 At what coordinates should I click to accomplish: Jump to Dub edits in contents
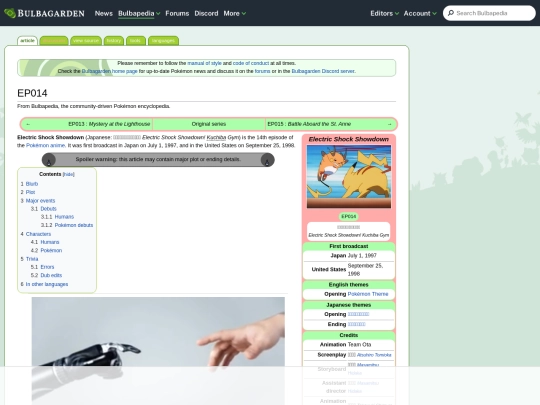[x=51, y=275]
